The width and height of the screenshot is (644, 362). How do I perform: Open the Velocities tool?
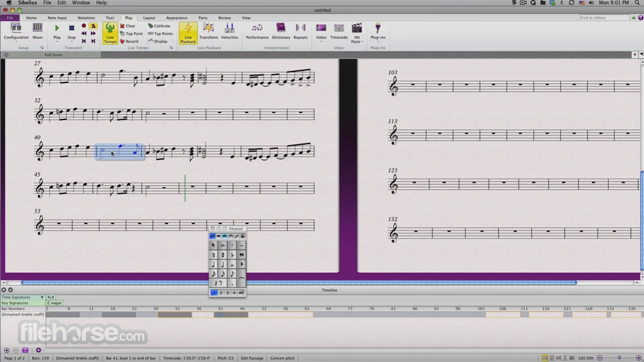[x=229, y=31]
